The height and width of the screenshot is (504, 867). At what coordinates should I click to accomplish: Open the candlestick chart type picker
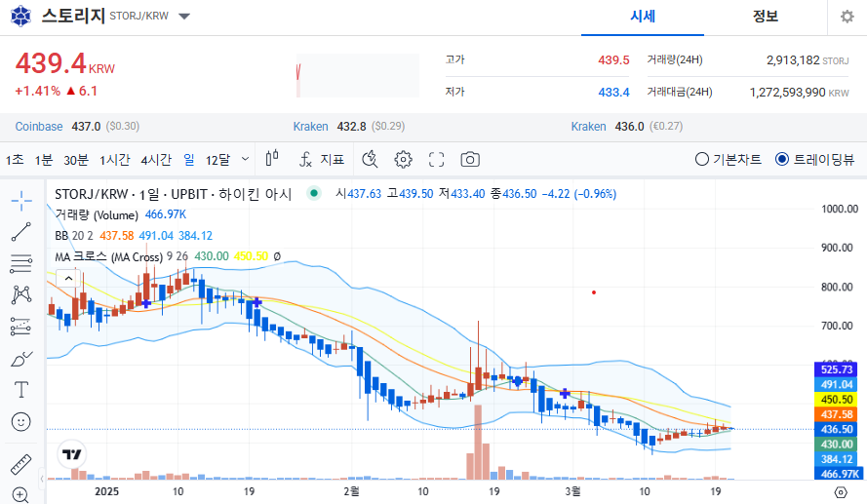pyautogui.click(x=272, y=159)
